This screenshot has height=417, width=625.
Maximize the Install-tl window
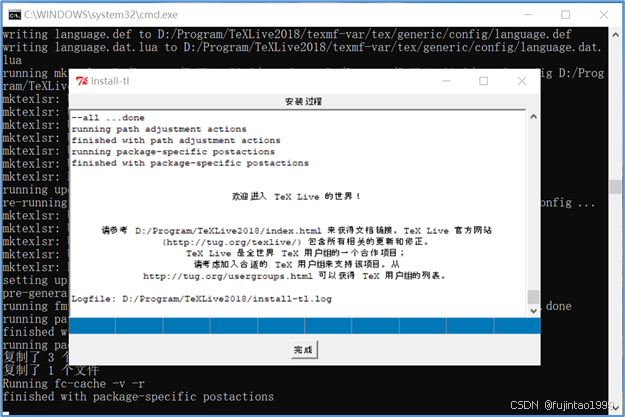point(483,81)
